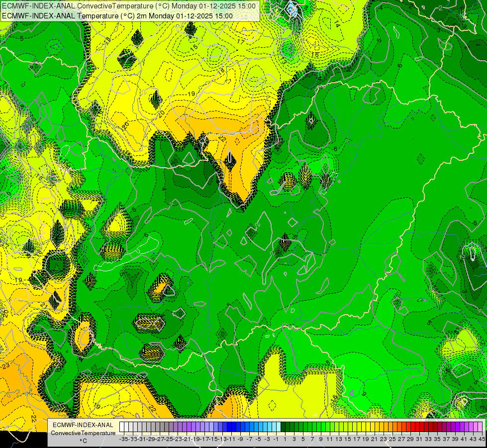
Task: Click the °C unit label in the legend
Action: [83, 441]
